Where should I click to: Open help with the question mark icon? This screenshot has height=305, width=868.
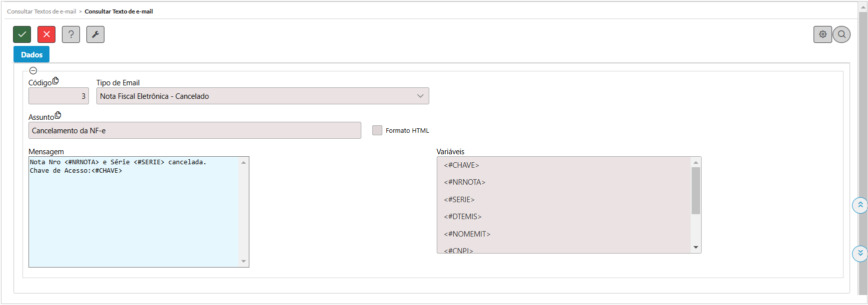pyautogui.click(x=71, y=34)
